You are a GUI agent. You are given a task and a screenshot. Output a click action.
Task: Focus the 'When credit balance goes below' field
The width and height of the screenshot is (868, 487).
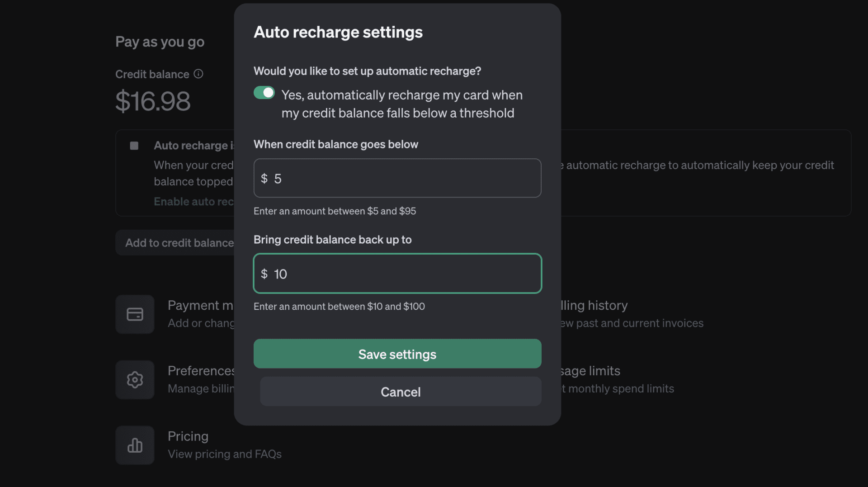point(397,178)
